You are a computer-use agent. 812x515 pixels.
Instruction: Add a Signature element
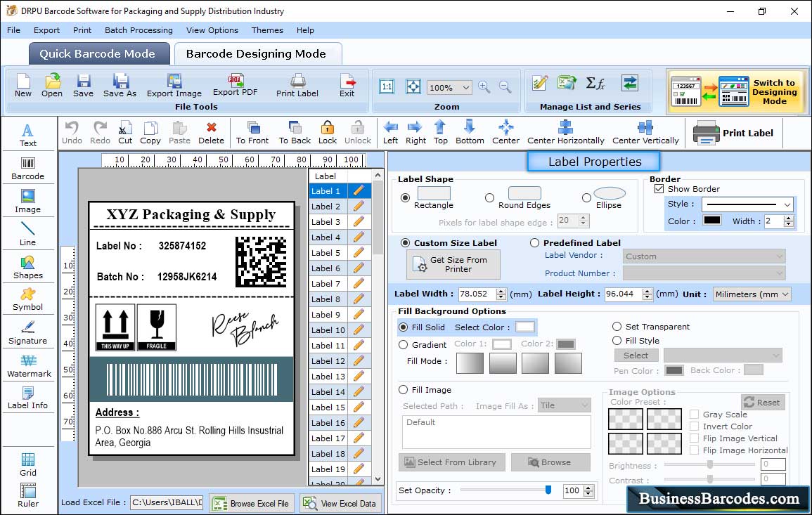(x=28, y=333)
